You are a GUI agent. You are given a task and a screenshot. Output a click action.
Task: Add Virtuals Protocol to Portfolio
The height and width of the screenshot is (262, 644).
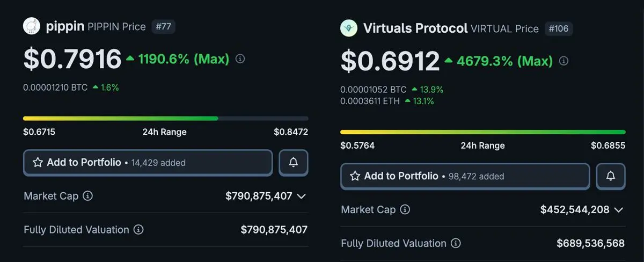(465, 176)
